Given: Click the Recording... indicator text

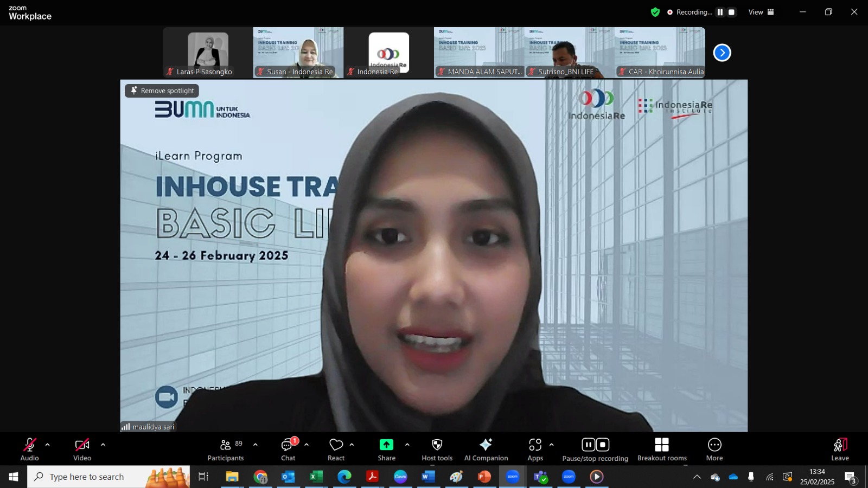Looking at the screenshot, I should click(694, 12).
